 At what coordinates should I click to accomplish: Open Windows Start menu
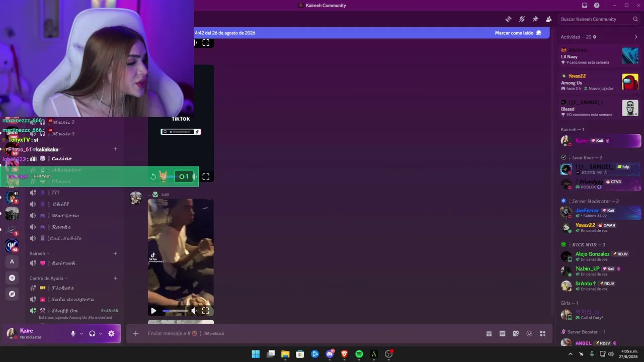[256, 354]
